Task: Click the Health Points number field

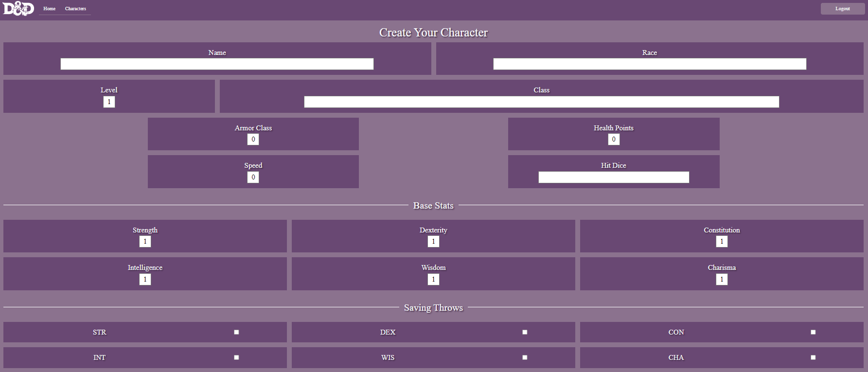Action: pos(613,140)
